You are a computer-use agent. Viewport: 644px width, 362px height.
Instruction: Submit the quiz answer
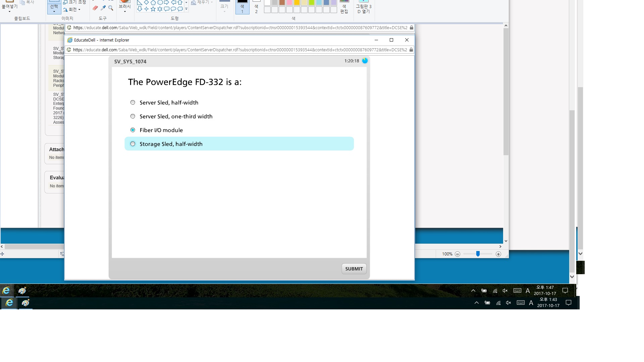click(354, 269)
